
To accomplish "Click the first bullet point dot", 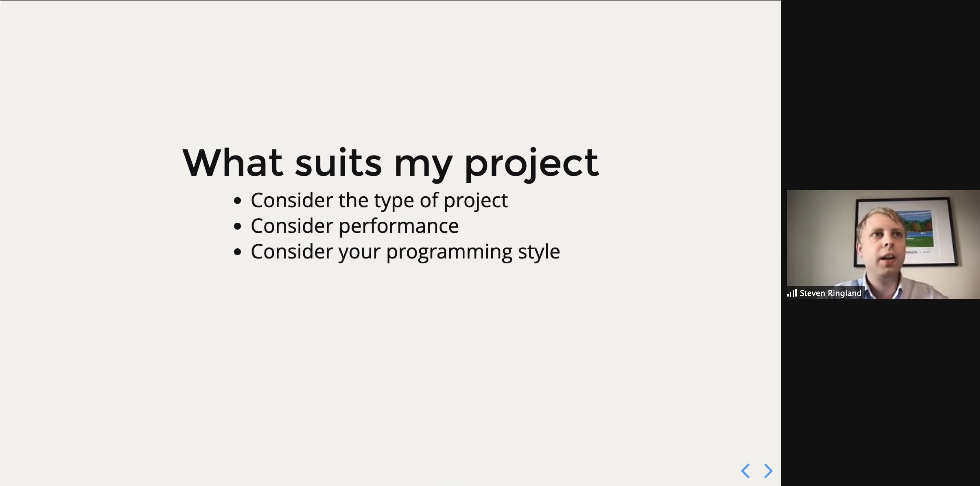I will [237, 201].
